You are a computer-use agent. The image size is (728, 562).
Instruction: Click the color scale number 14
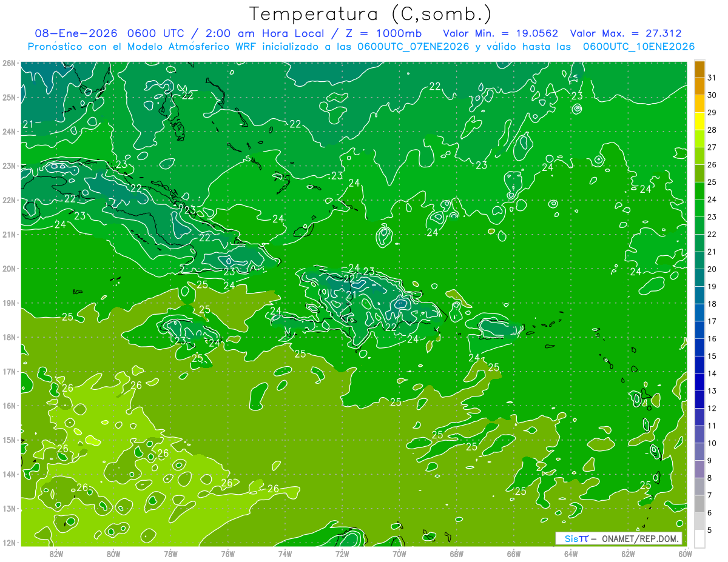(x=712, y=374)
